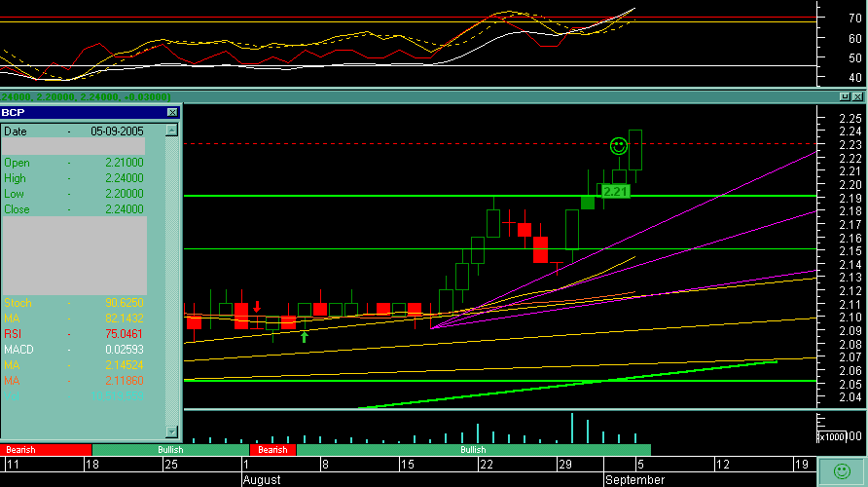
Task: Click the BCP panel vertical scrollbar track
Action: (x=171, y=281)
